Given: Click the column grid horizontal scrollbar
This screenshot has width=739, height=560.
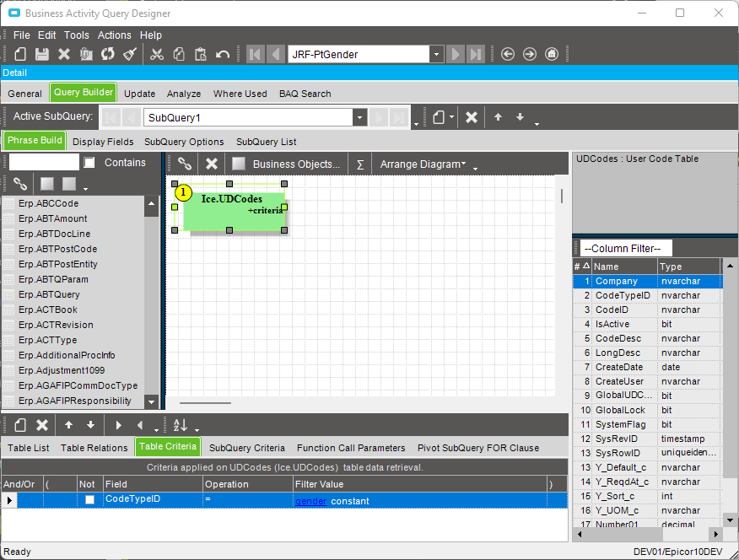Looking at the screenshot, I should [x=648, y=534].
